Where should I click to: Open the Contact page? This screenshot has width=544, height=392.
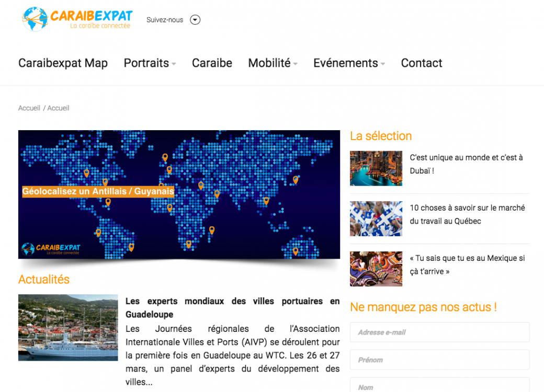coord(421,63)
